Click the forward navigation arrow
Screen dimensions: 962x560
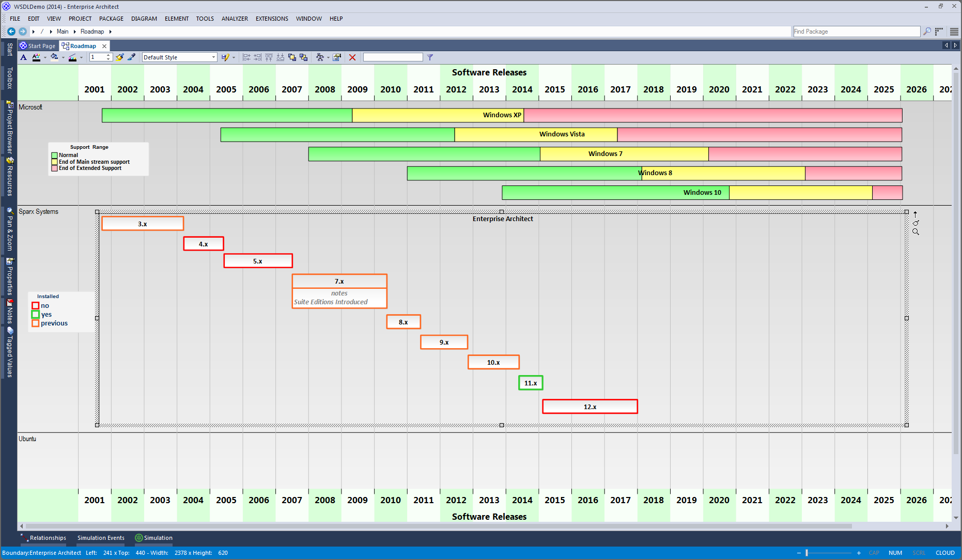[23, 32]
